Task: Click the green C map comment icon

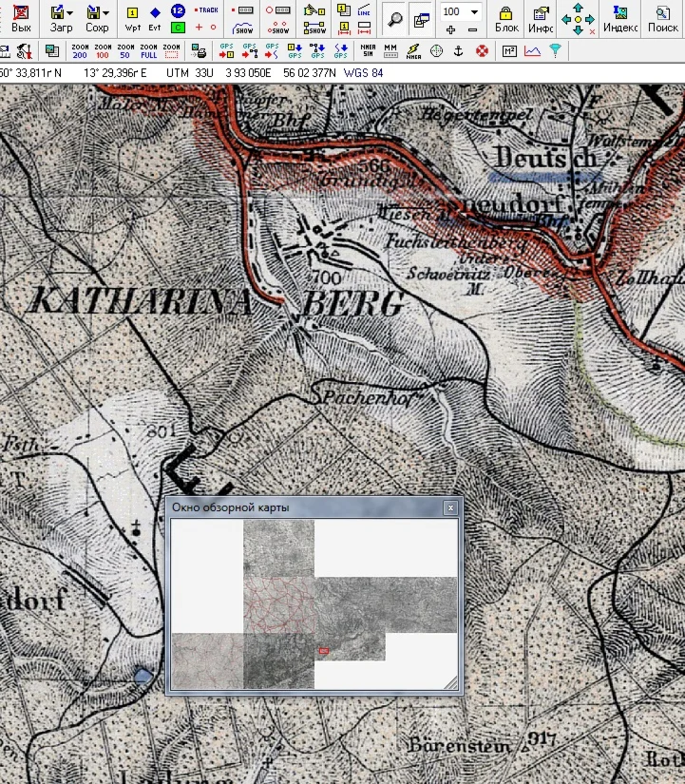Action: pos(178,28)
